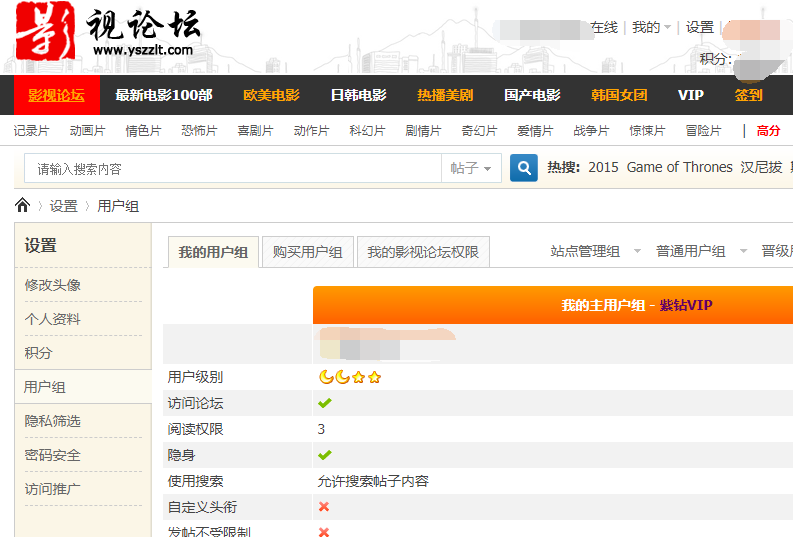This screenshot has height=537, width=793.
Task: Open the 帖子 search type dropdown
Action: click(x=471, y=168)
